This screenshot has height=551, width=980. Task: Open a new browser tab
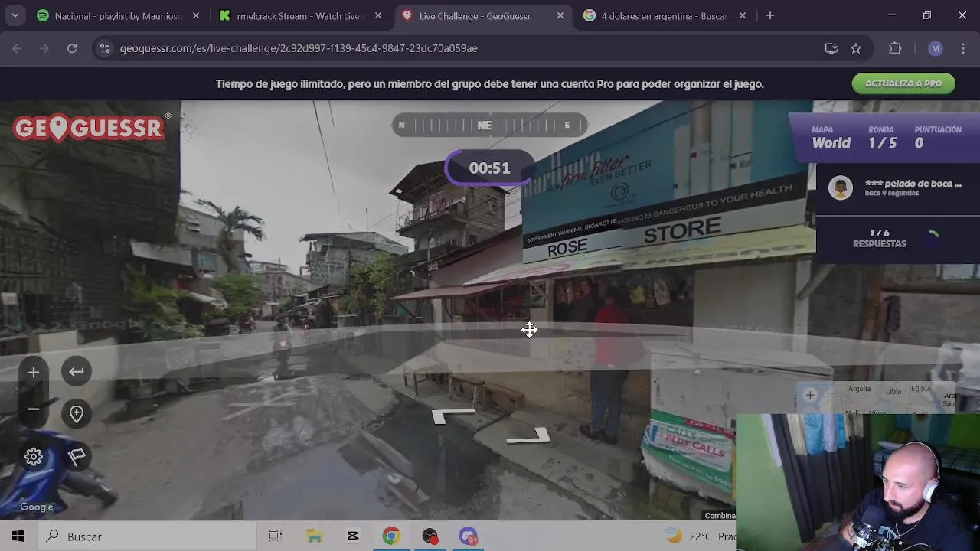click(x=770, y=15)
